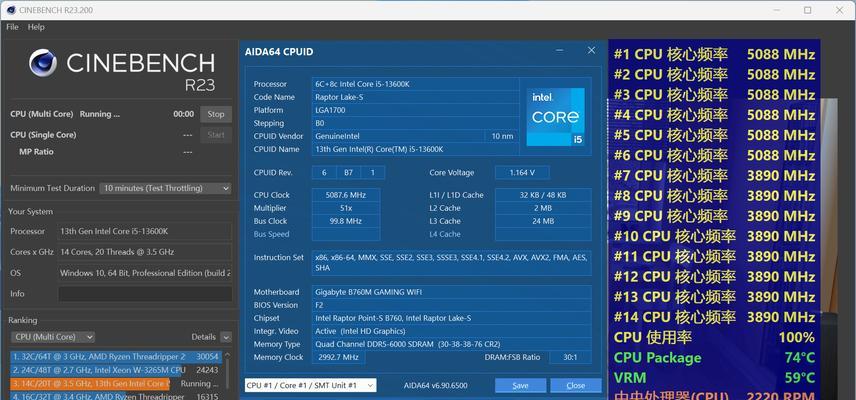856x400 pixels.
Task: Click the Instruction Set list field
Action: 451,262
